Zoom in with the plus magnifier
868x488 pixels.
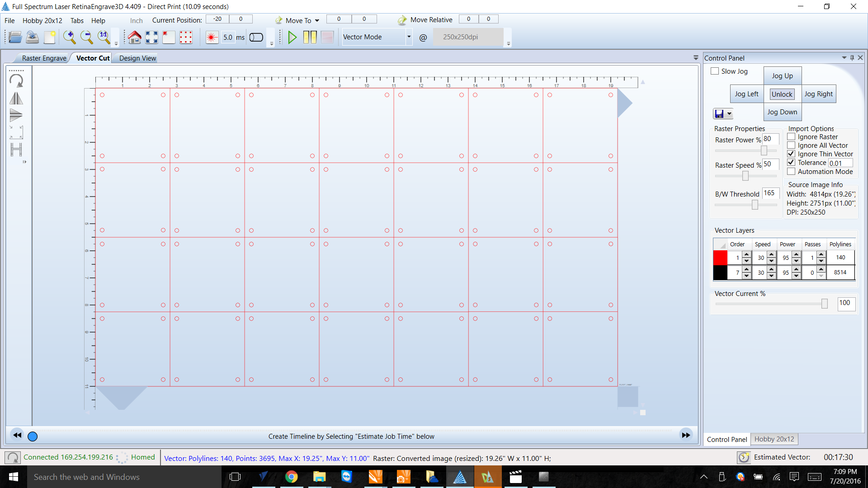coord(69,37)
